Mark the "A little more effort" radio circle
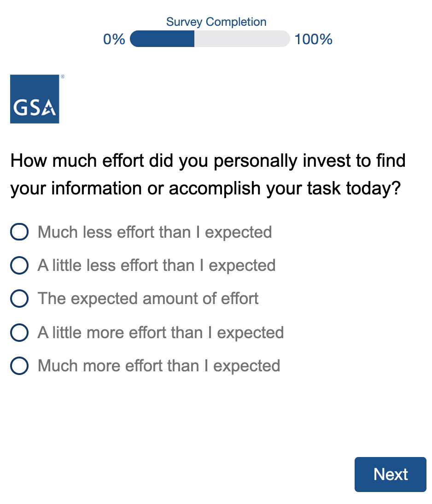432x504 pixels. 19,333
